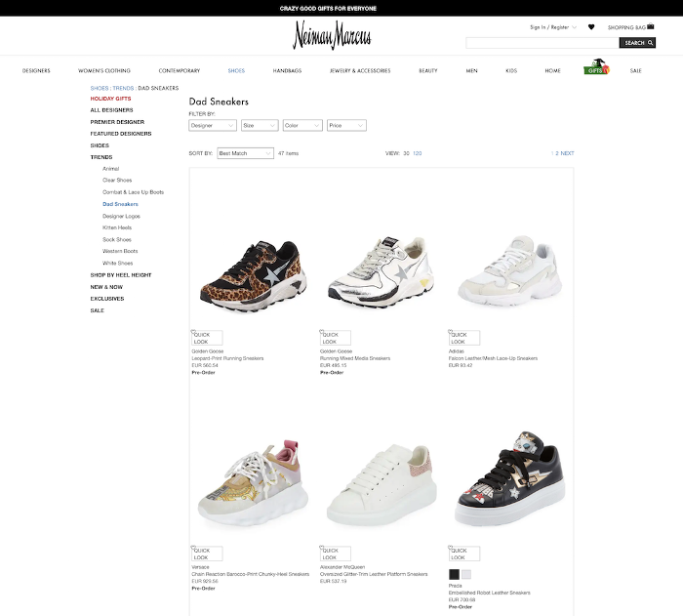Click the Search button with magnifier
This screenshot has width=683, height=616.
pyautogui.click(x=637, y=43)
